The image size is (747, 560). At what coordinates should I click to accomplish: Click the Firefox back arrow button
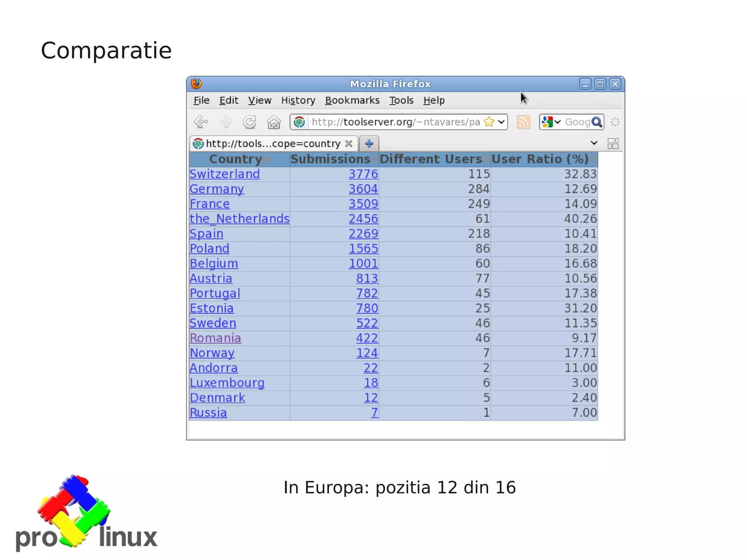[x=201, y=122]
